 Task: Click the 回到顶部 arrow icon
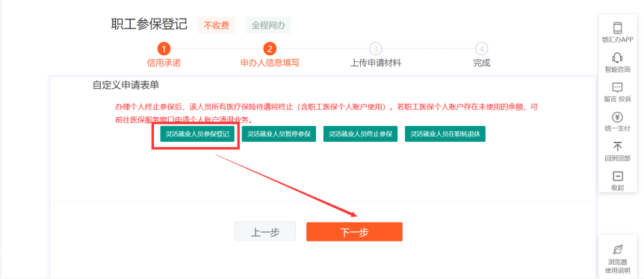617,146
